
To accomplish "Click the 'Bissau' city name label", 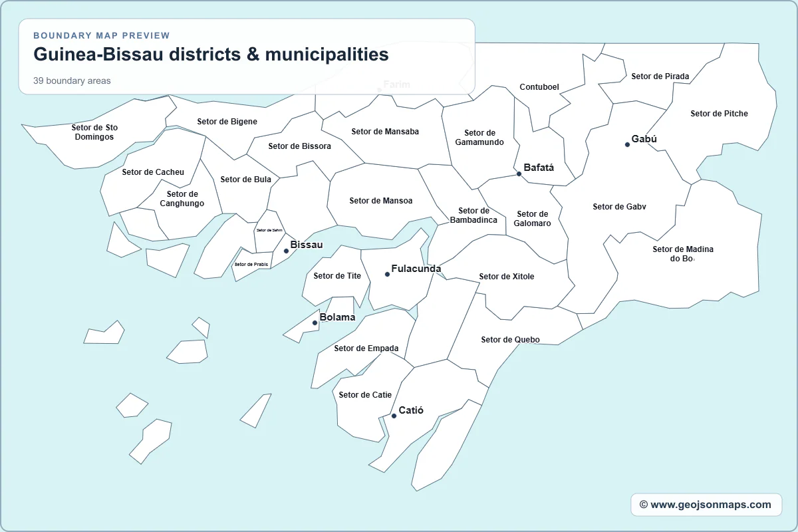I will click(x=307, y=245).
